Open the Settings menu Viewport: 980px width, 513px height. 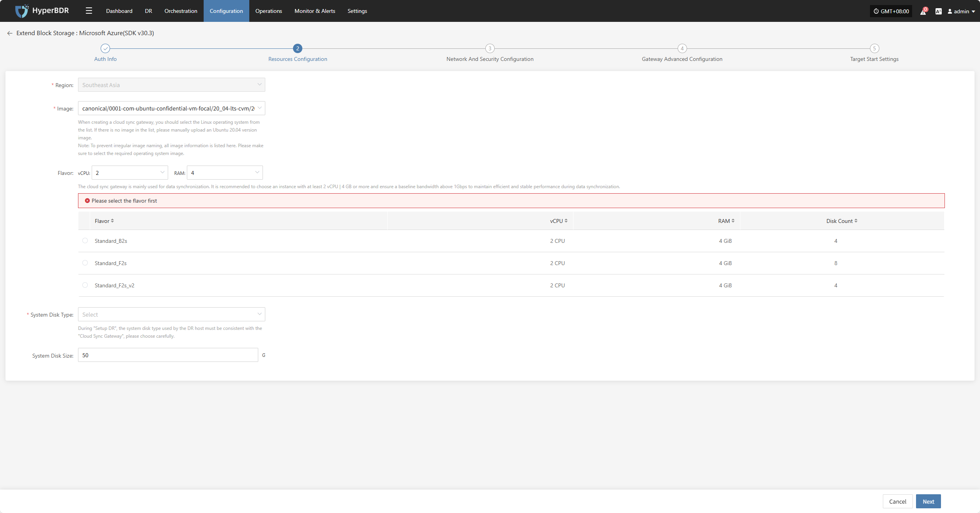pyautogui.click(x=357, y=11)
